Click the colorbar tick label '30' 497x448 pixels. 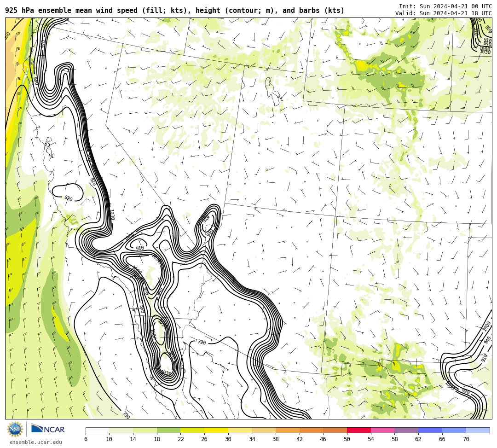point(228,439)
